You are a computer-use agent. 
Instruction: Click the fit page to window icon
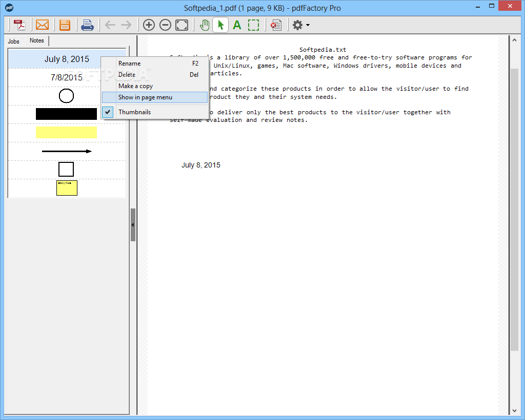[x=182, y=25]
